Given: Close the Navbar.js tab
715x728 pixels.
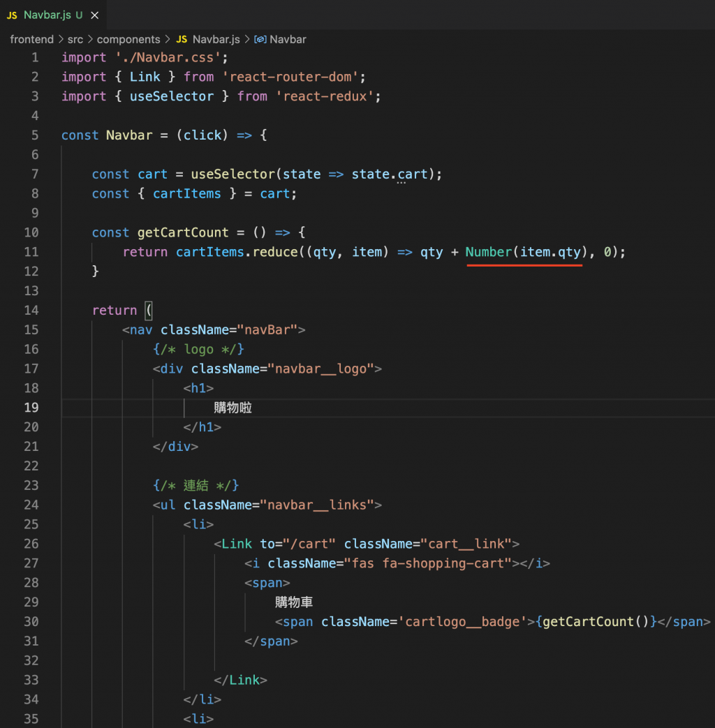Looking at the screenshot, I should (95, 15).
